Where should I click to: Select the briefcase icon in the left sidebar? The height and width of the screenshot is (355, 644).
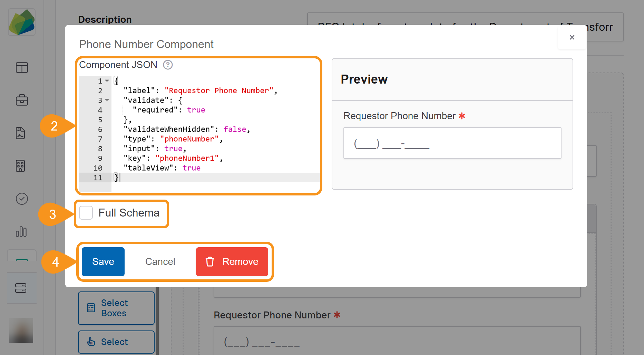21,100
